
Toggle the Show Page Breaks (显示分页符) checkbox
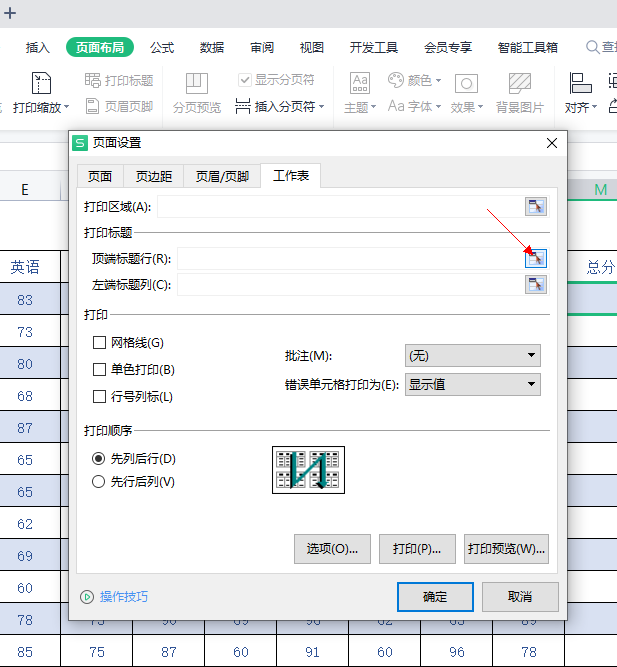pos(245,80)
